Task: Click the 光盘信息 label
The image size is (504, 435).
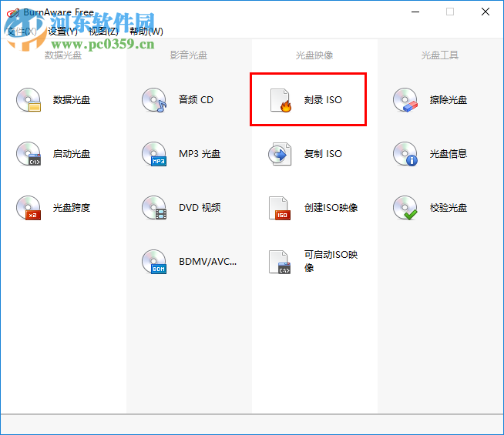Action: 448,154
